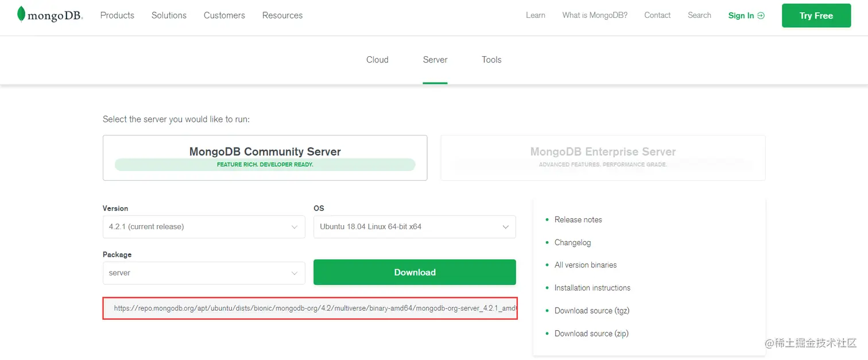
Task: Open All version binaries link
Action: pyautogui.click(x=586, y=265)
